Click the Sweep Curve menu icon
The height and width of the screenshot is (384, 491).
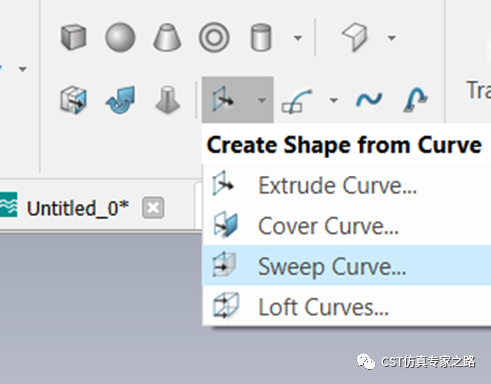pyautogui.click(x=224, y=265)
